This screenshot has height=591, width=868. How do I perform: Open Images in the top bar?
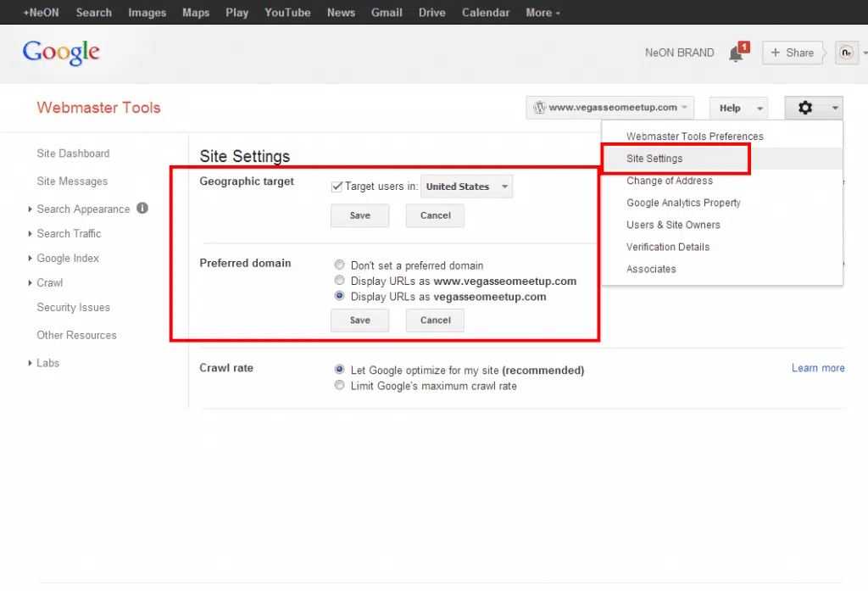[x=147, y=12]
